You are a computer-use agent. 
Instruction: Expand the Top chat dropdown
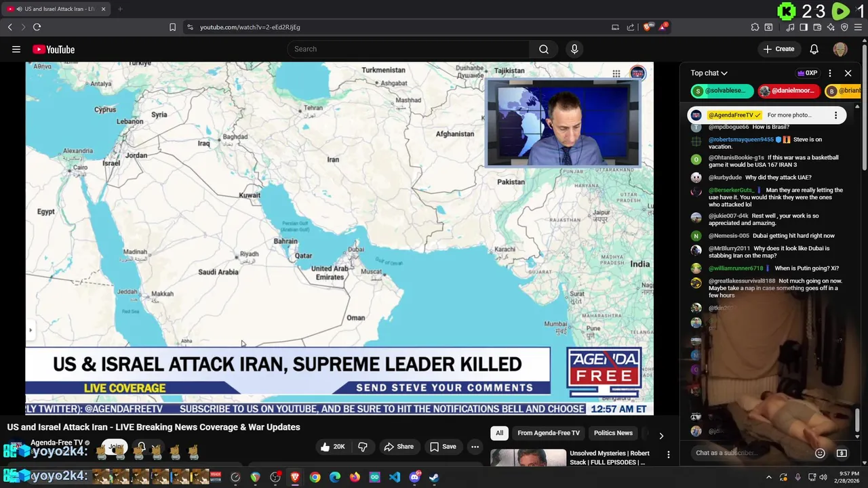pyautogui.click(x=709, y=73)
